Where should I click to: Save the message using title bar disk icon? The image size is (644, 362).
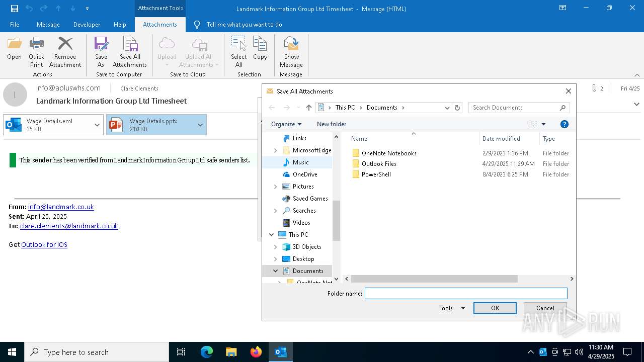pos(15,9)
